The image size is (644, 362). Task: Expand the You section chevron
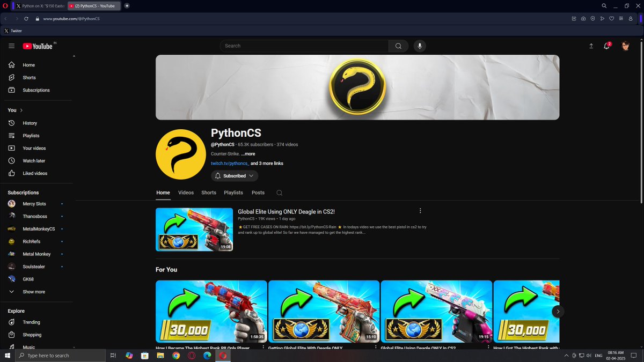coord(21,110)
